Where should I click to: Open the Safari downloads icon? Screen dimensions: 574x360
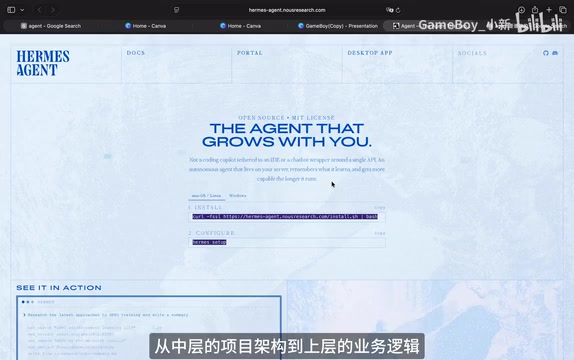pos(521,10)
